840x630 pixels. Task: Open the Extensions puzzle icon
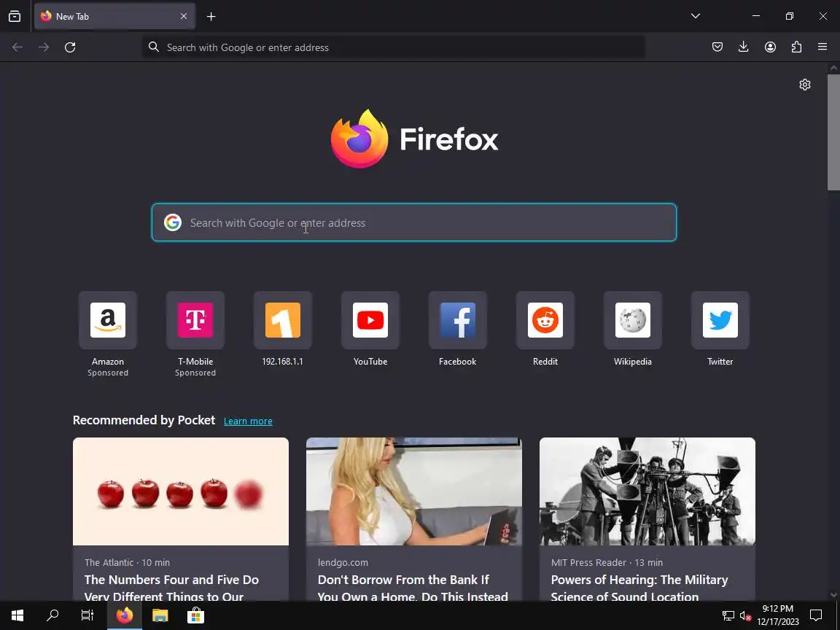click(x=796, y=47)
